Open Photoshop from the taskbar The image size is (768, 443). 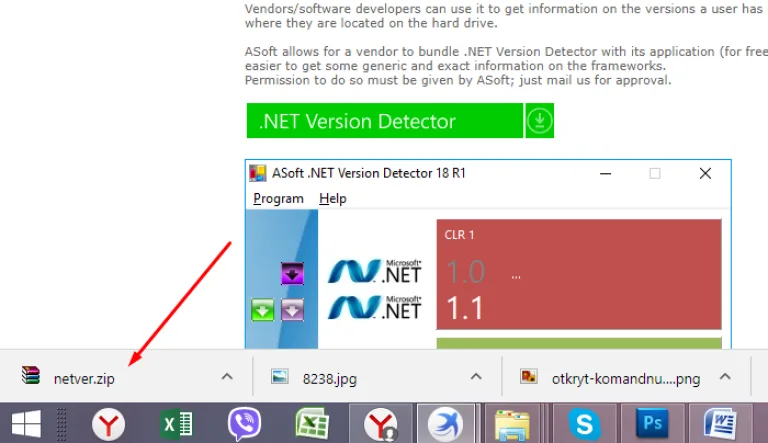coord(652,422)
